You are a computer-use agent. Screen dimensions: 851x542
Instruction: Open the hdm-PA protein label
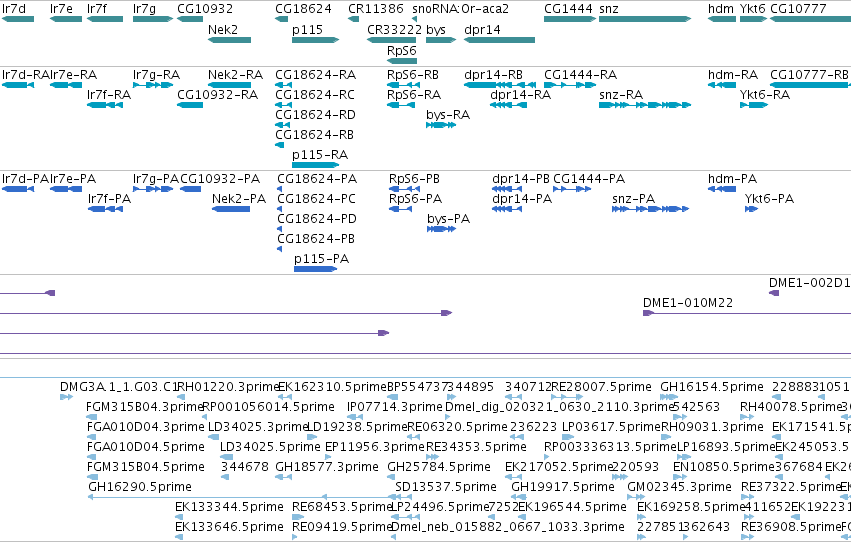(732, 178)
